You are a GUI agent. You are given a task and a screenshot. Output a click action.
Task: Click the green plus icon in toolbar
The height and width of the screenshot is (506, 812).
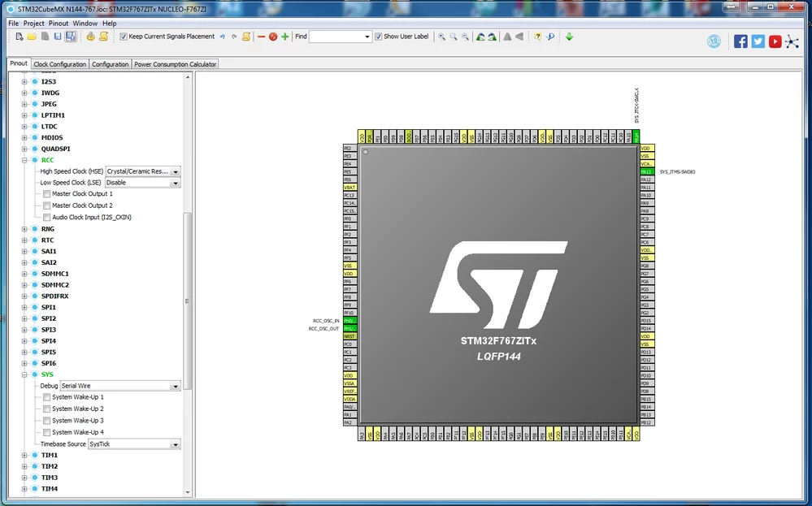(x=284, y=37)
